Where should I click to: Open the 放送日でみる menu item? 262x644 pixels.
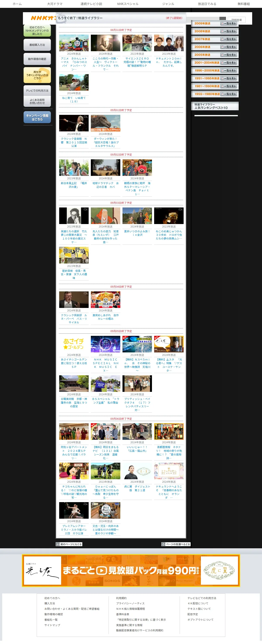[207, 4]
